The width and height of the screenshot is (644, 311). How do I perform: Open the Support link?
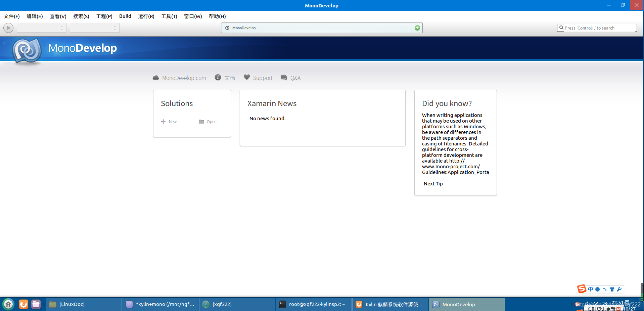tap(263, 78)
